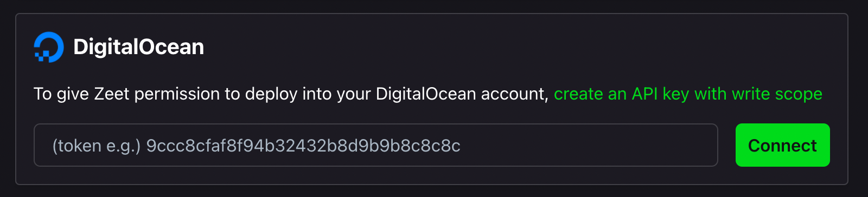Screen dimensions: 868x197
Task: Click "DigitalOcean account" in the sentence
Action: (x=462, y=94)
